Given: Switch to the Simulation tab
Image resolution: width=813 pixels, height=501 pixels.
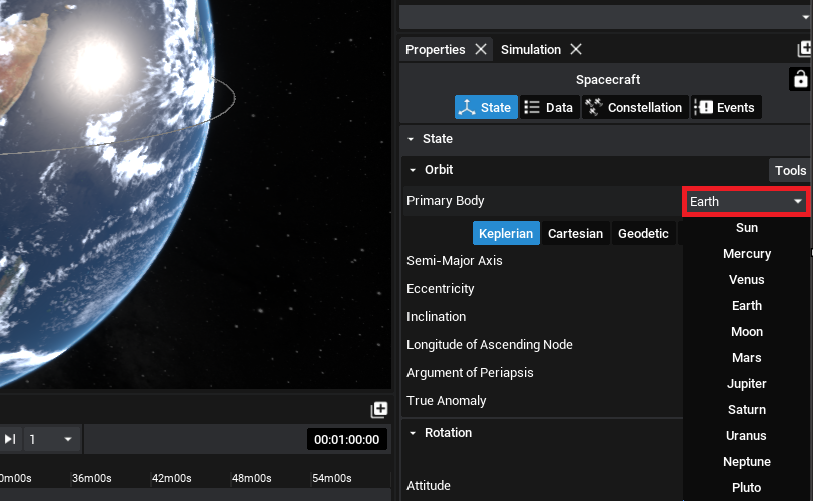Looking at the screenshot, I should coord(531,49).
